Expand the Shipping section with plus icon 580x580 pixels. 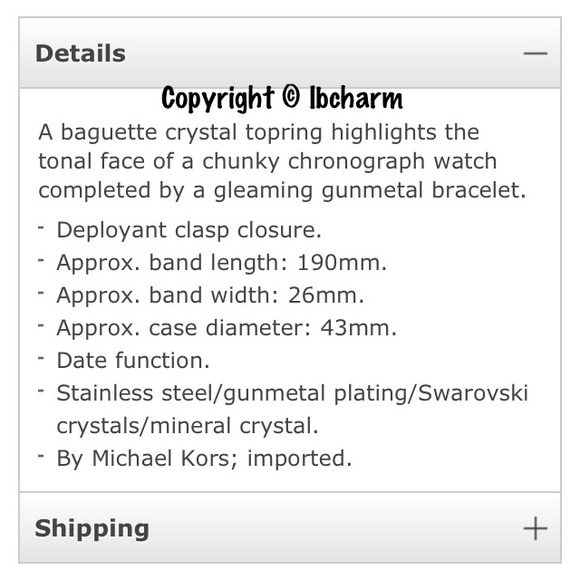pos(535,528)
